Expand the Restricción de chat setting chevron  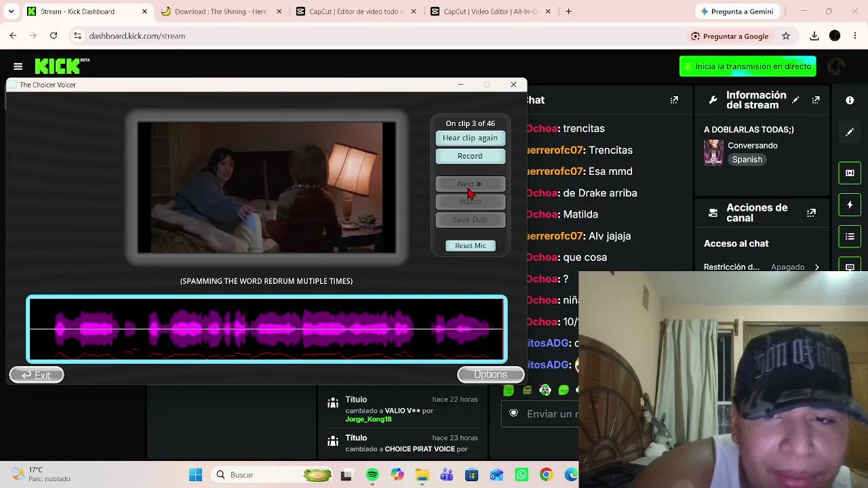(816, 267)
